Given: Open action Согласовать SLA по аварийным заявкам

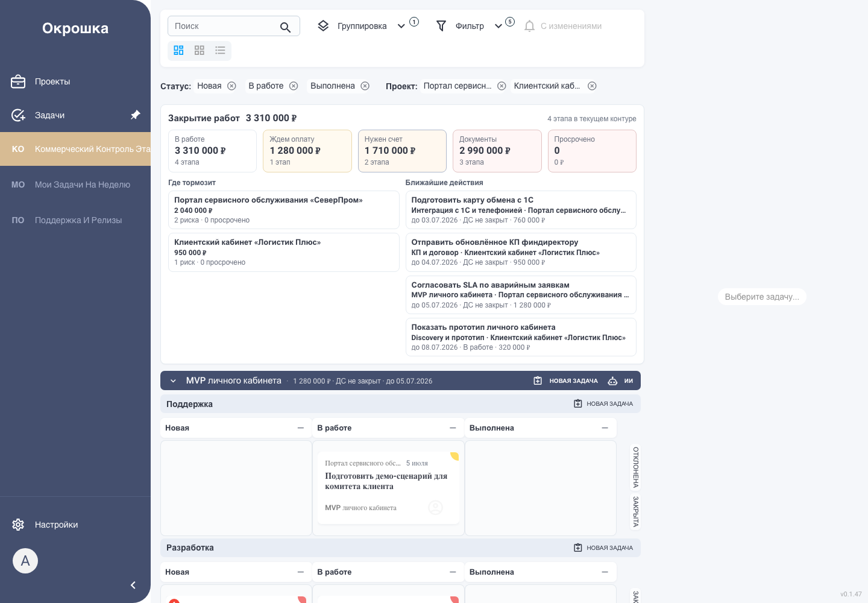Looking at the screenshot, I should [521, 295].
